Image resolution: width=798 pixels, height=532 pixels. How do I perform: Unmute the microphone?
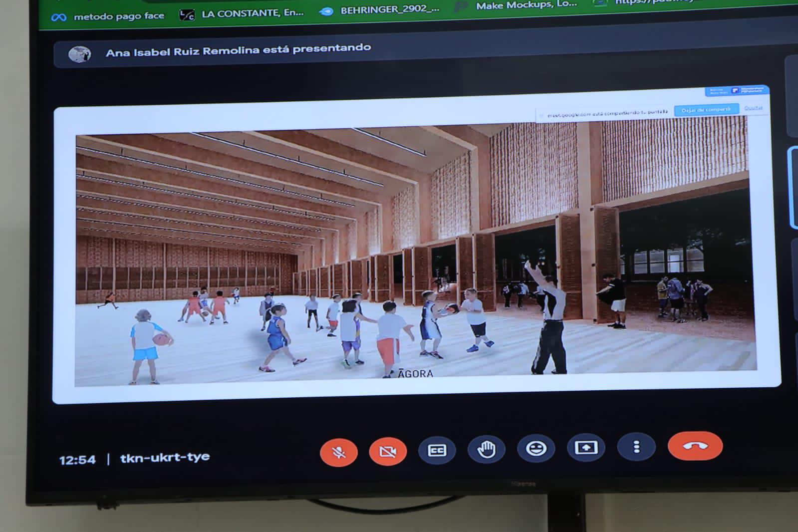339,452
